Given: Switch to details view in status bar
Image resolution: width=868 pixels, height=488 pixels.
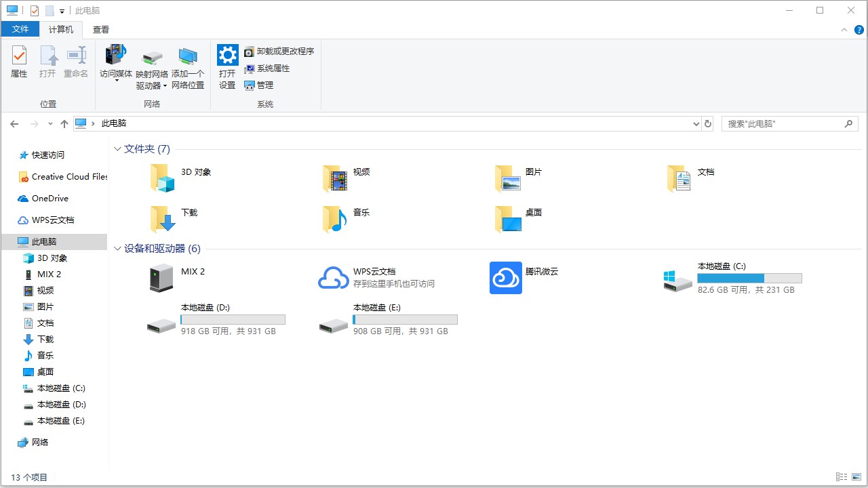Looking at the screenshot, I should click(842, 477).
